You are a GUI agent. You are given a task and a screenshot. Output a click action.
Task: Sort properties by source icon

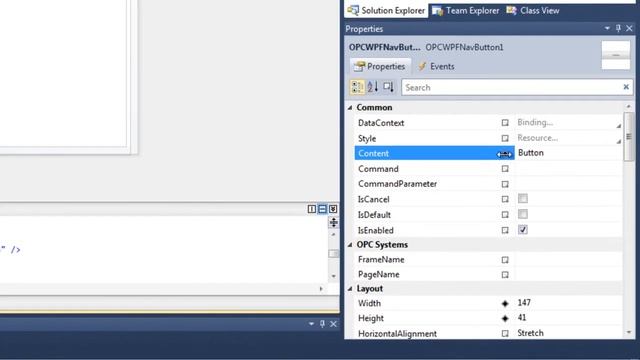(x=389, y=87)
